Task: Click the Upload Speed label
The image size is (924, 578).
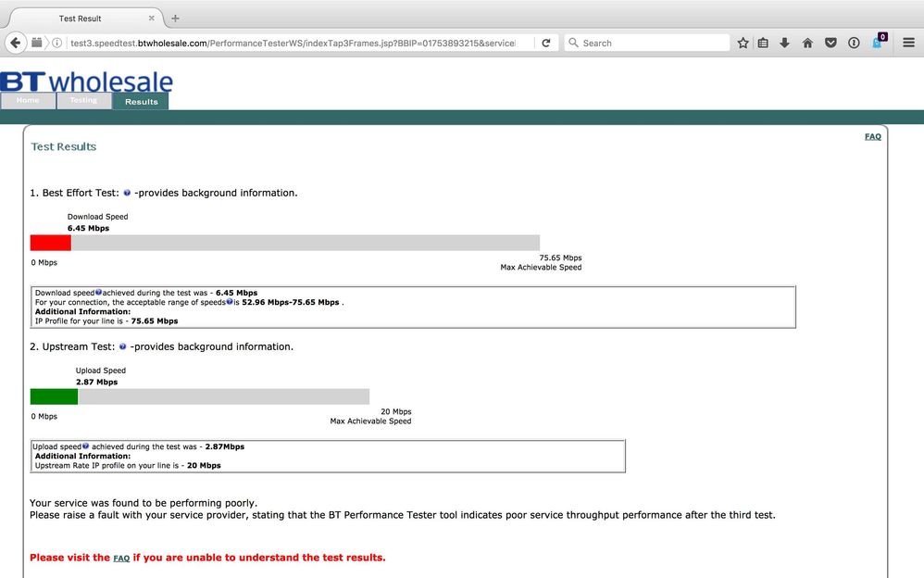Action: coord(101,371)
